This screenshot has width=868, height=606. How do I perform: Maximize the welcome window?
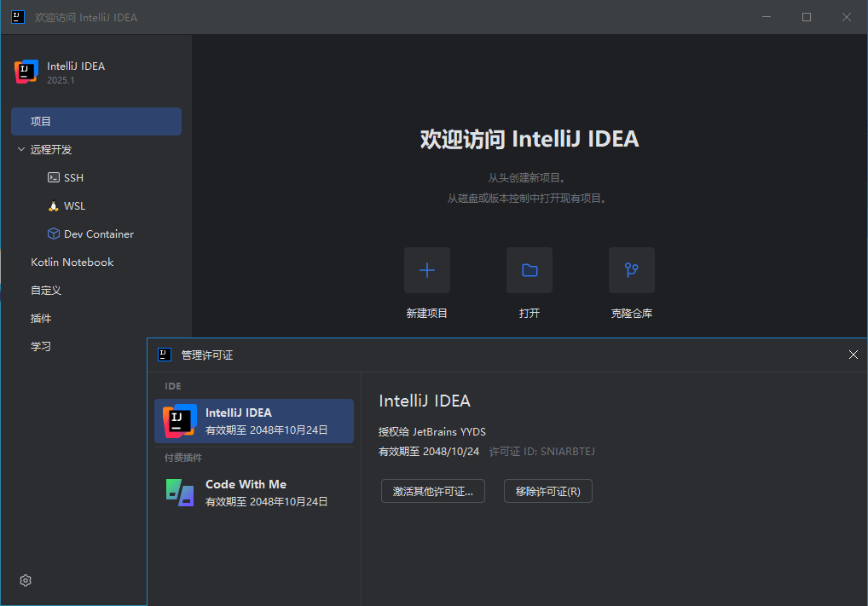[807, 17]
